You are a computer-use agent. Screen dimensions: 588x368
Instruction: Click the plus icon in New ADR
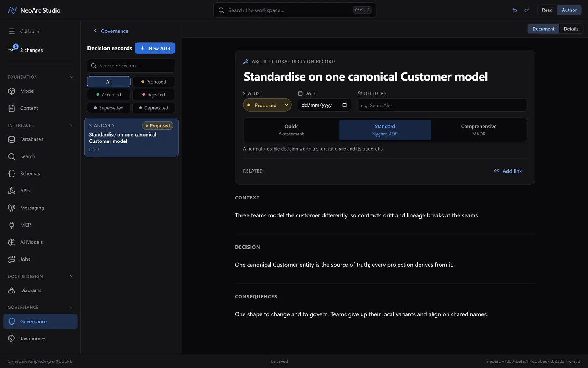click(x=143, y=48)
